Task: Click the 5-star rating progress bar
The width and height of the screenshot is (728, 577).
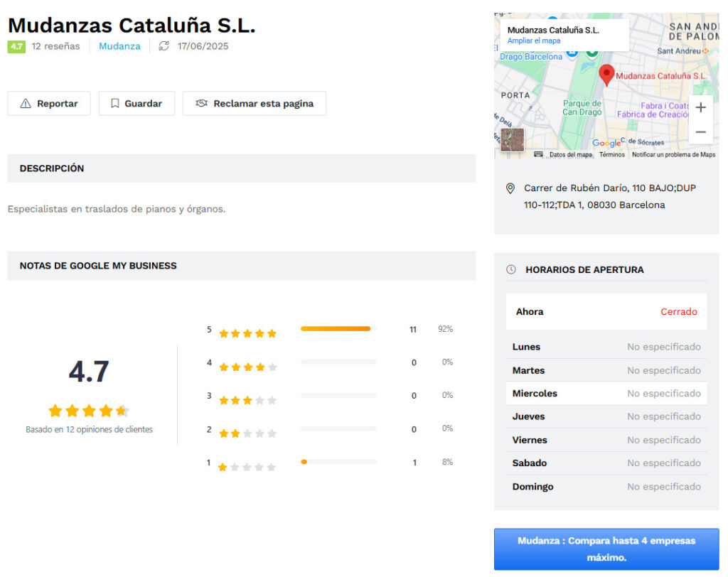Action: tap(338, 329)
